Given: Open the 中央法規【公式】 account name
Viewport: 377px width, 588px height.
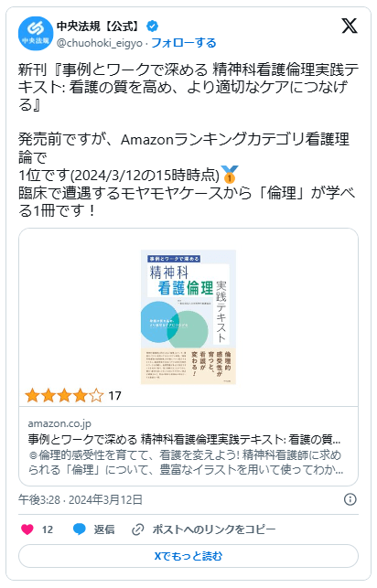Looking at the screenshot, I should (100, 27).
